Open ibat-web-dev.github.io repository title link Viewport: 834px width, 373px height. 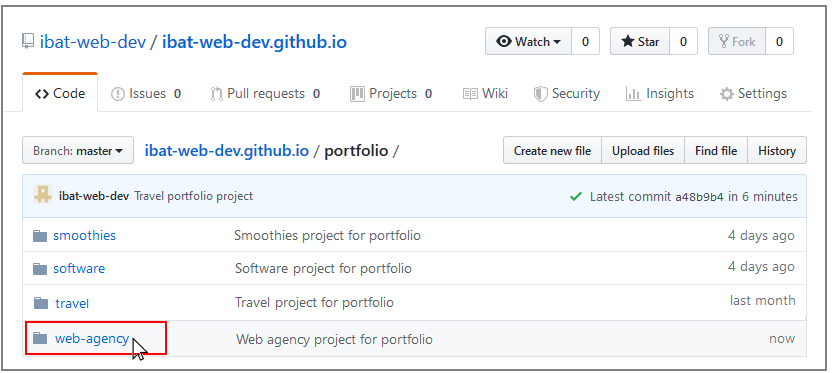(254, 42)
